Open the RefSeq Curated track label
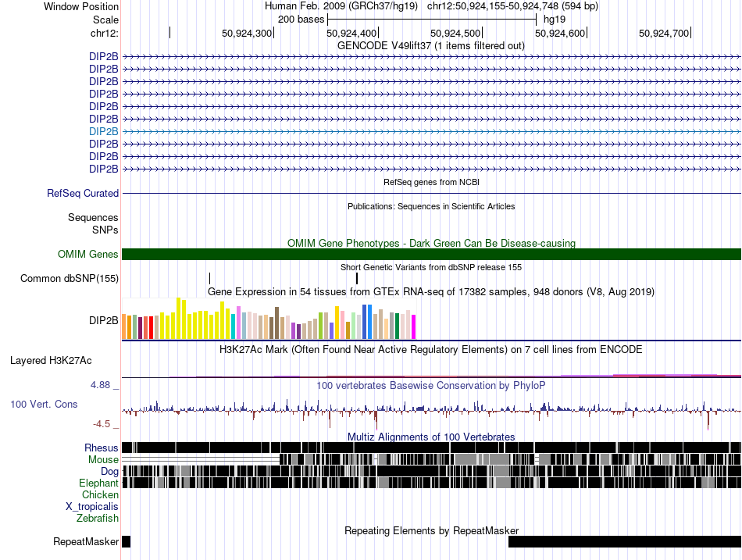Image resolution: width=742 pixels, height=560 pixels. click(x=83, y=193)
